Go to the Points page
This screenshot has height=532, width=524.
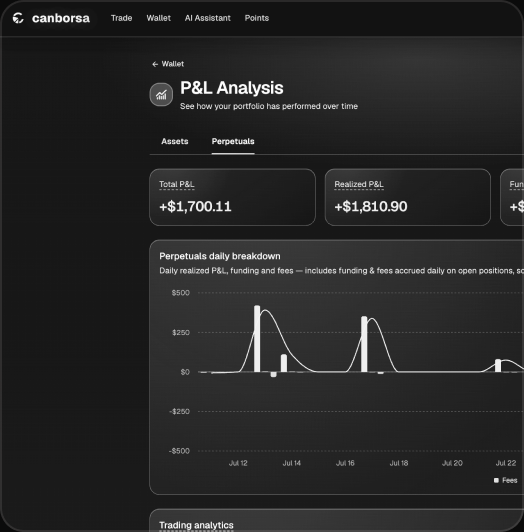(x=257, y=18)
